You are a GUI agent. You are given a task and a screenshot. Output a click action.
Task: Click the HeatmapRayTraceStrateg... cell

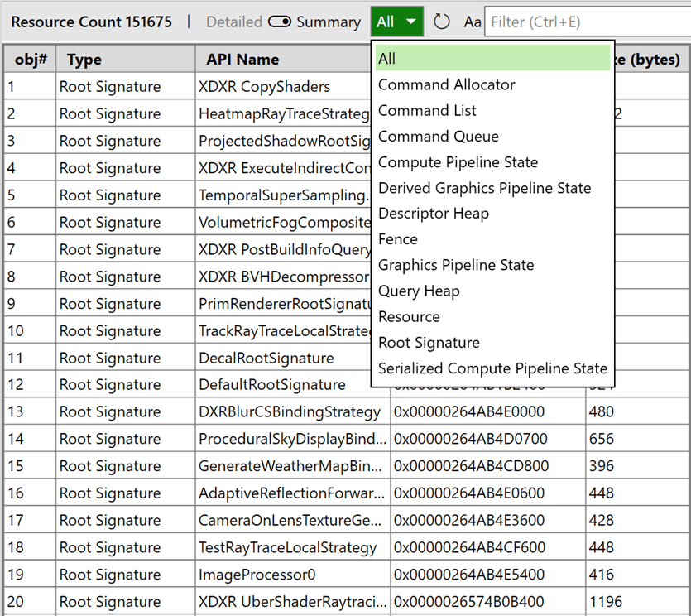tap(284, 113)
